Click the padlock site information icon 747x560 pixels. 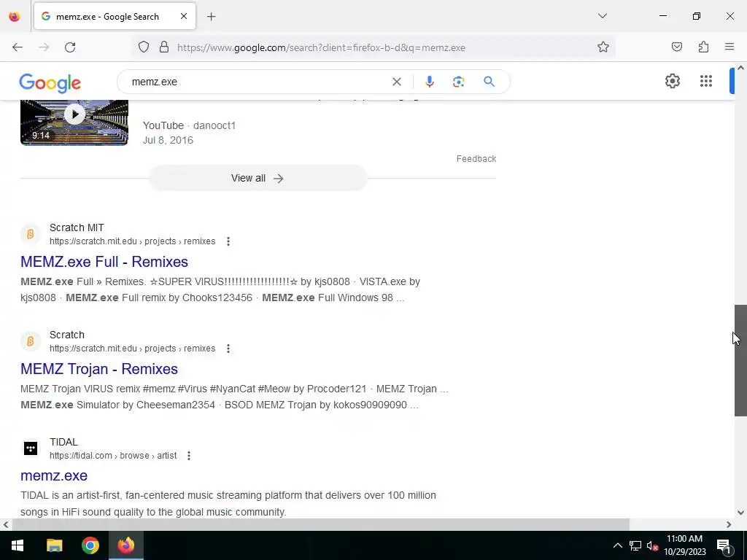point(164,47)
